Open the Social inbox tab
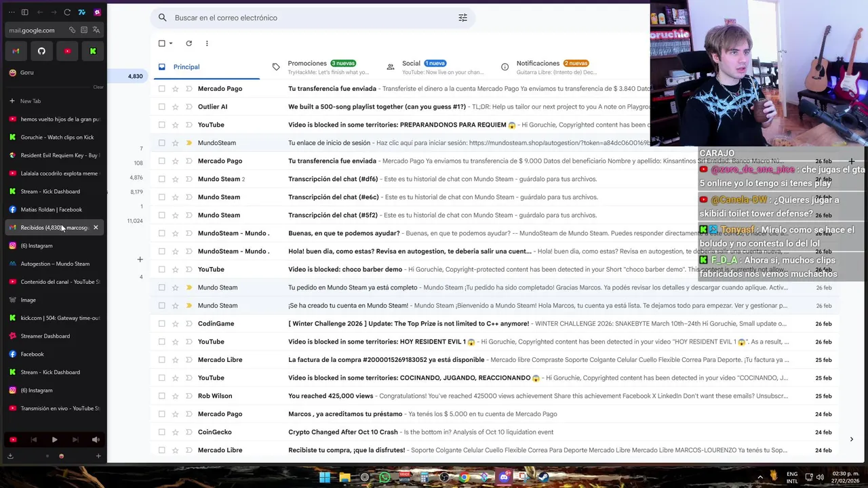The image size is (868, 488). click(435, 67)
